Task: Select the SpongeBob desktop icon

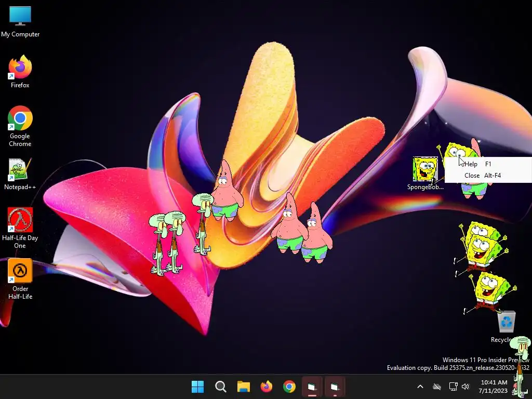Action: click(425, 174)
